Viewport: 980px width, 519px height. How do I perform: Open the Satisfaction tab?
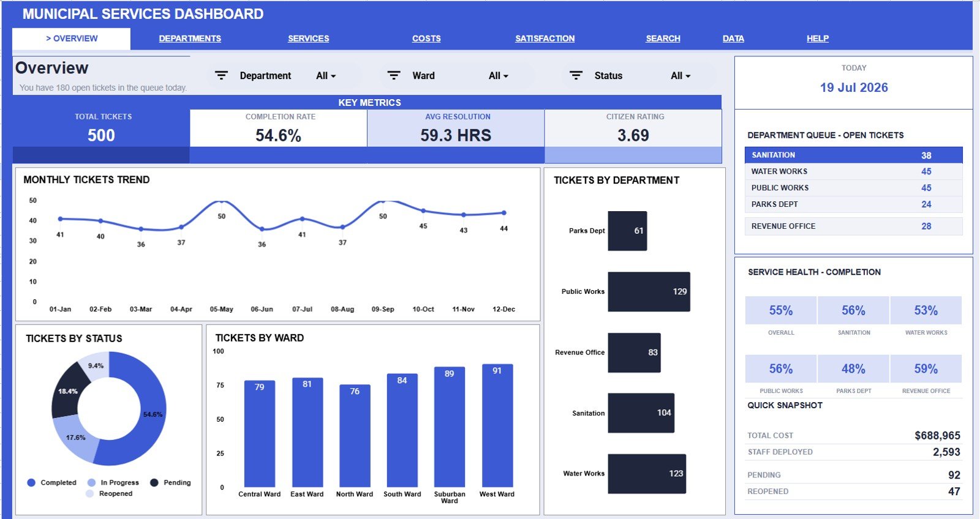pos(545,39)
